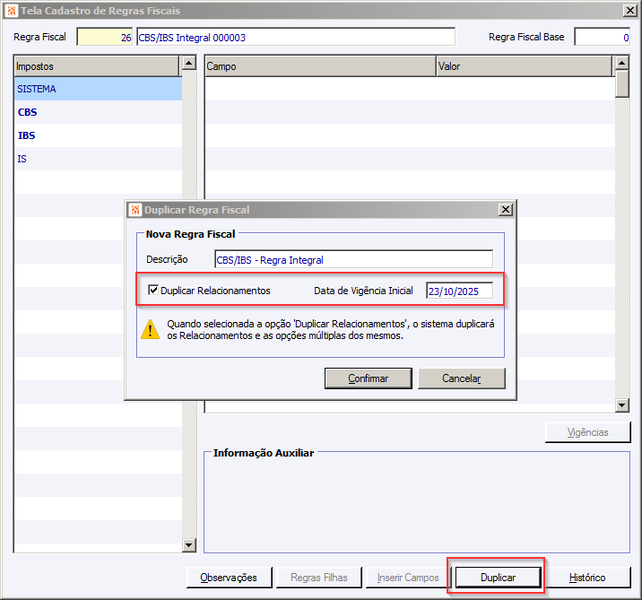The image size is (642, 600).
Task: Click the Impostos list scroll-up arrow
Action: [x=189, y=63]
